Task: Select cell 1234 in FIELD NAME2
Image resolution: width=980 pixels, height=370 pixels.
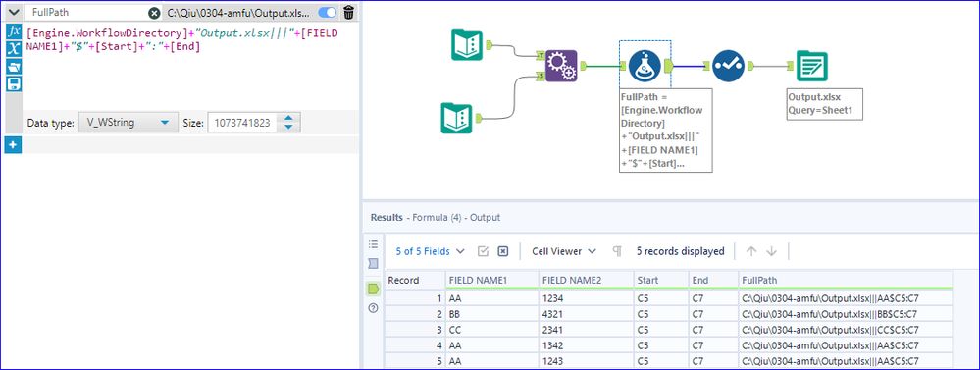Action: [x=587, y=298]
